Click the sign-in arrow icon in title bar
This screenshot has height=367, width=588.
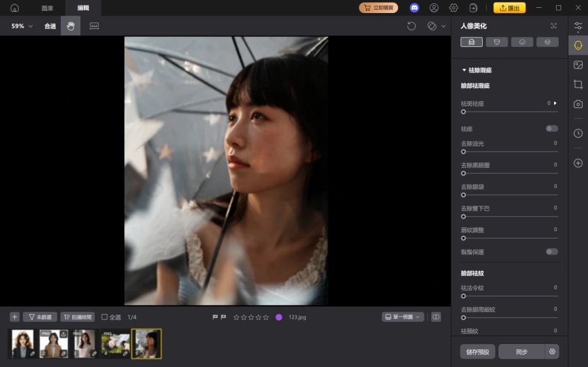click(473, 8)
